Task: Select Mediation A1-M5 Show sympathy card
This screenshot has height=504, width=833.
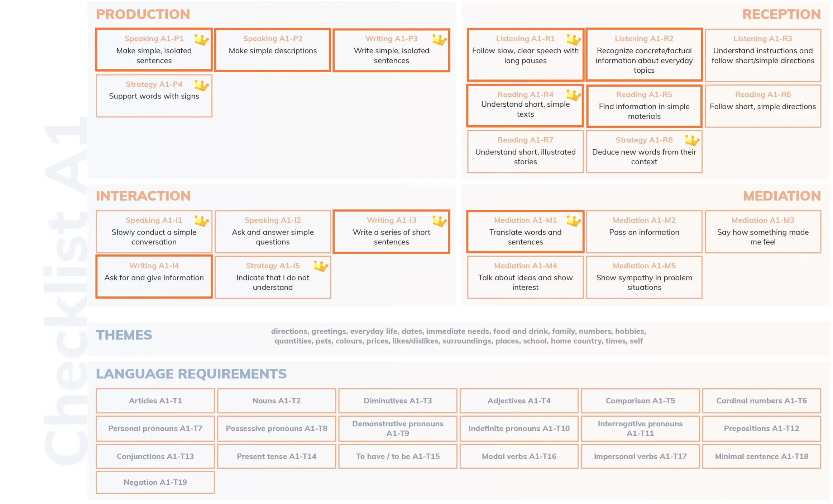Action: [x=644, y=277]
